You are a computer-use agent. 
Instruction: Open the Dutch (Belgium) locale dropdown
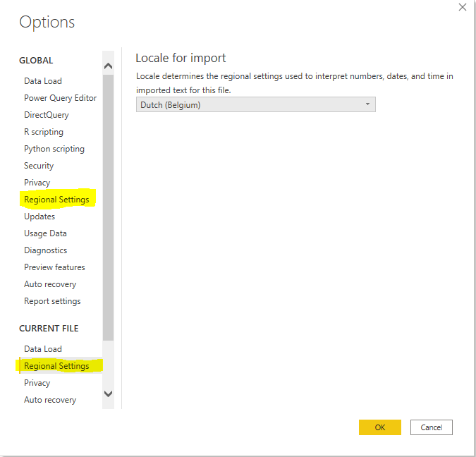coord(255,105)
